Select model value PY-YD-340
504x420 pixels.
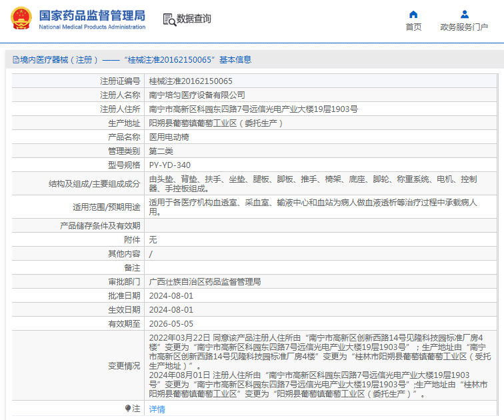coord(170,165)
